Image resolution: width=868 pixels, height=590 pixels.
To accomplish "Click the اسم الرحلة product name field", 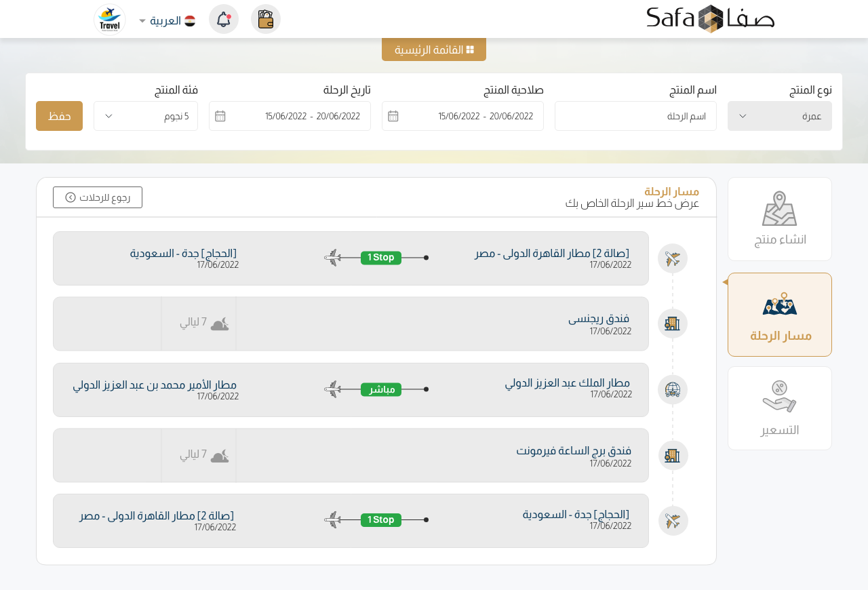I will pos(635,116).
